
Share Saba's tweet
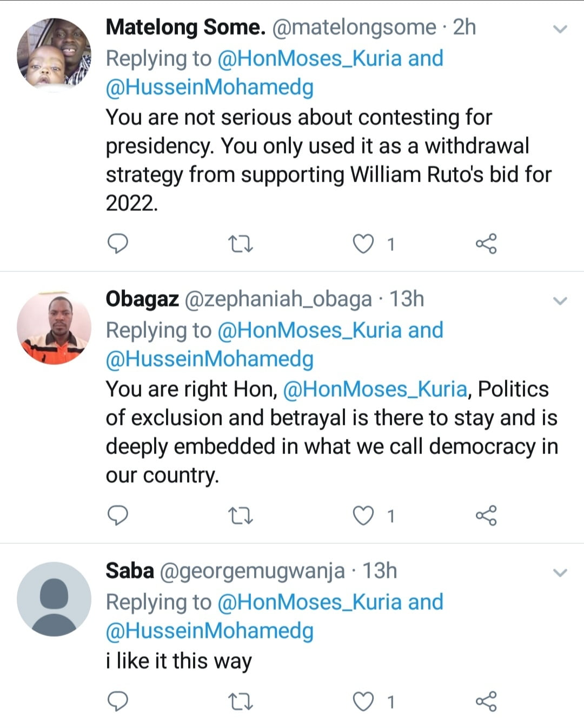point(486,702)
